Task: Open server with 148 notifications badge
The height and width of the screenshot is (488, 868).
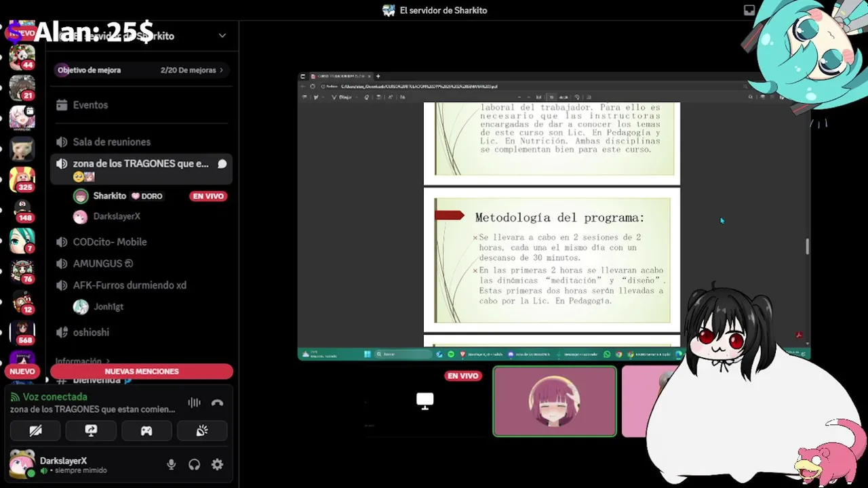Action: point(22,210)
